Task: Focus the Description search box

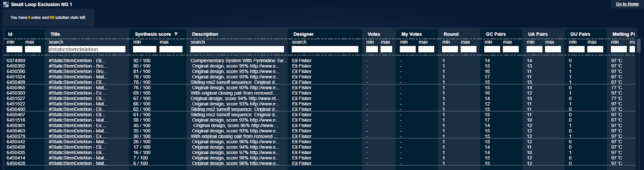Action: (237, 49)
